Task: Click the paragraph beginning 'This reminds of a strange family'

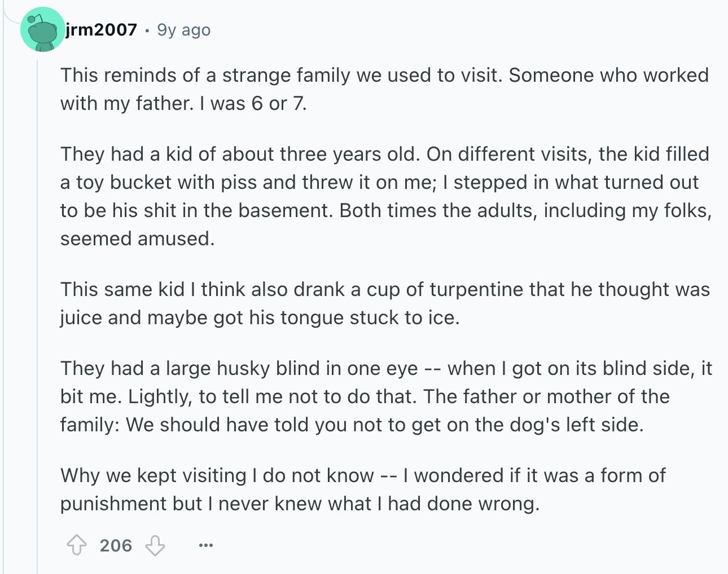Action: pos(384,89)
